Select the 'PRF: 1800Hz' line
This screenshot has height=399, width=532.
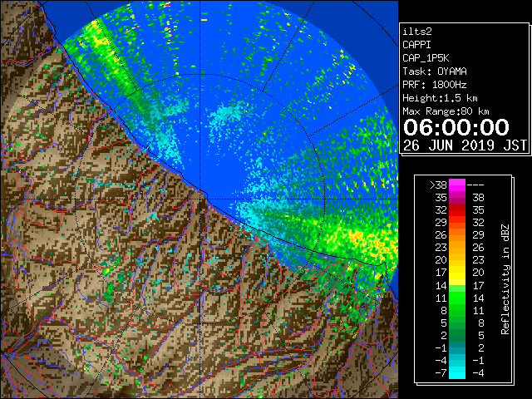tap(435, 85)
